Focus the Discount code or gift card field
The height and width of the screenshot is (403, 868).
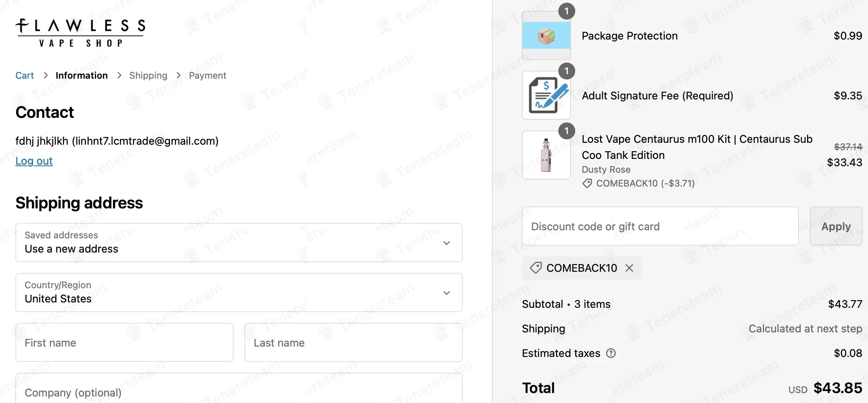pos(660,226)
